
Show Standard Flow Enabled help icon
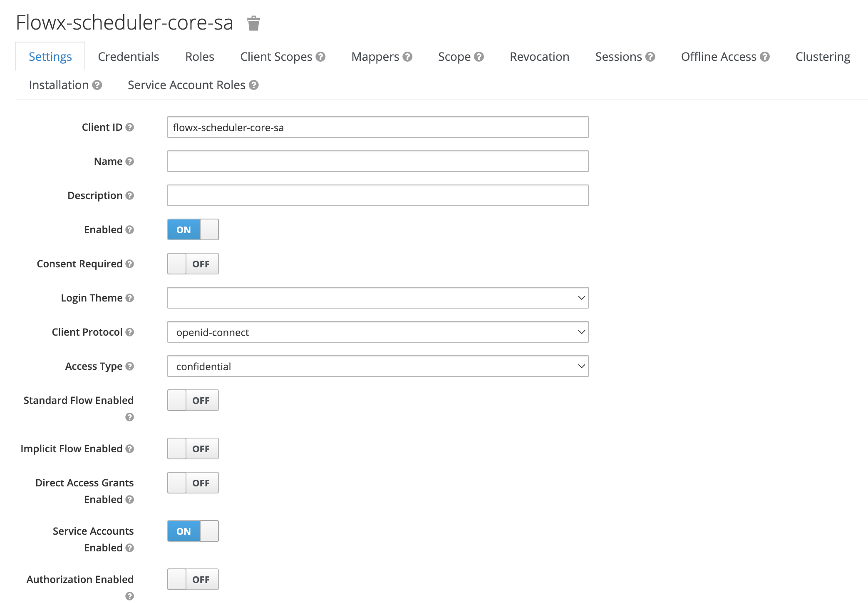tap(129, 417)
